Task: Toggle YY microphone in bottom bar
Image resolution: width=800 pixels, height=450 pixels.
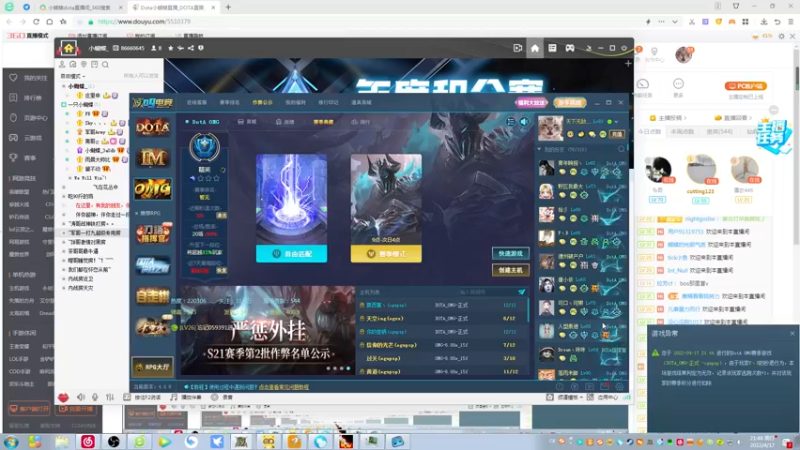Action: (x=95, y=397)
